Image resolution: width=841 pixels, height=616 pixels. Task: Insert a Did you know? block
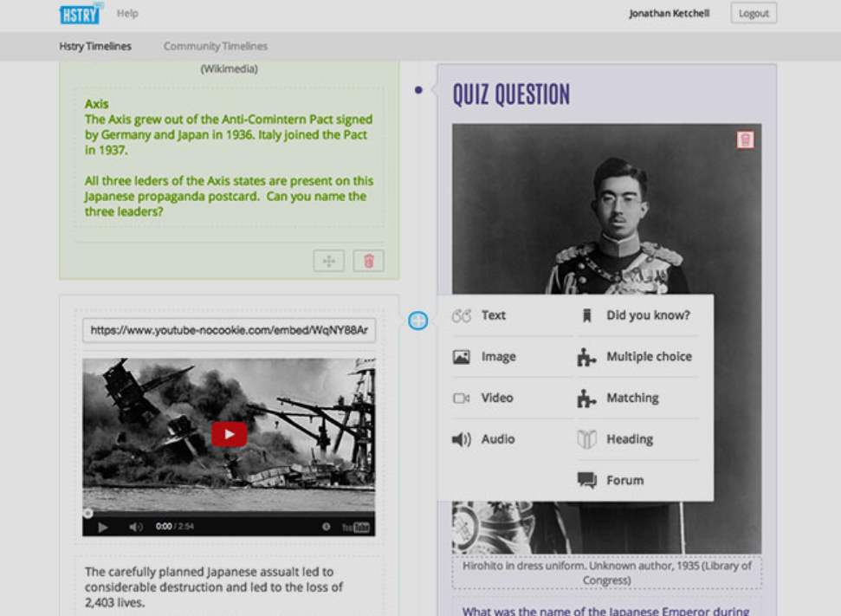647,315
